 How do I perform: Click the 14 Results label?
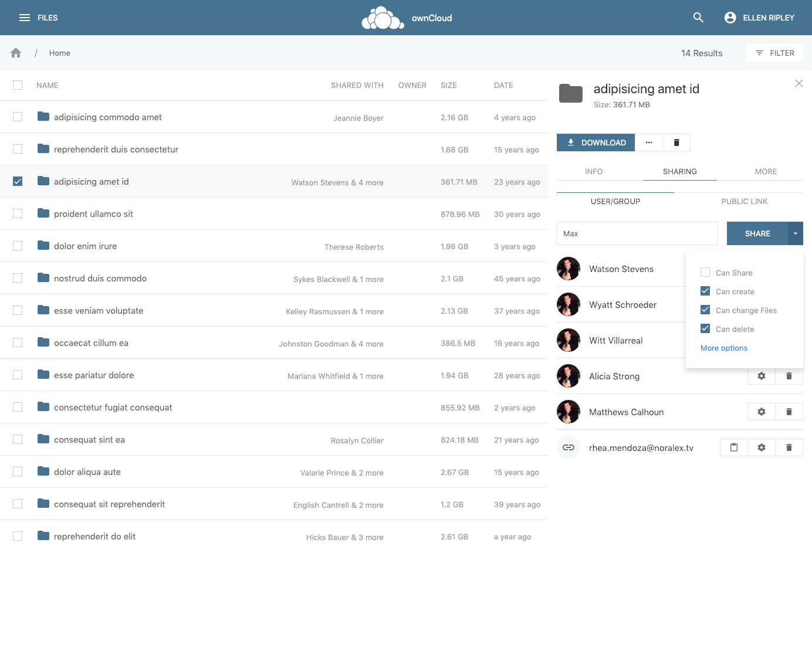702,53
